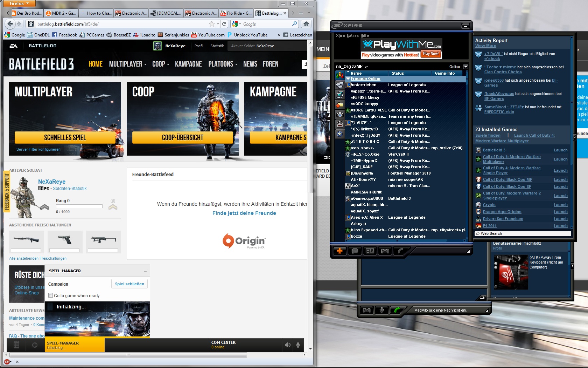This screenshot has height=368, width=588.
Task: Click 'Finde jetzt deine Freunde' link
Action: point(244,213)
